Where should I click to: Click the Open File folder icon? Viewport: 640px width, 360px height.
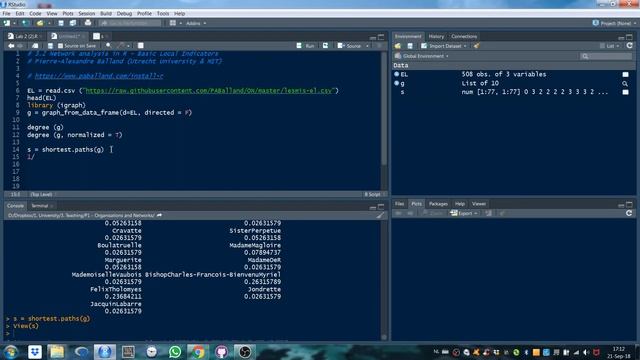[40, 23]
